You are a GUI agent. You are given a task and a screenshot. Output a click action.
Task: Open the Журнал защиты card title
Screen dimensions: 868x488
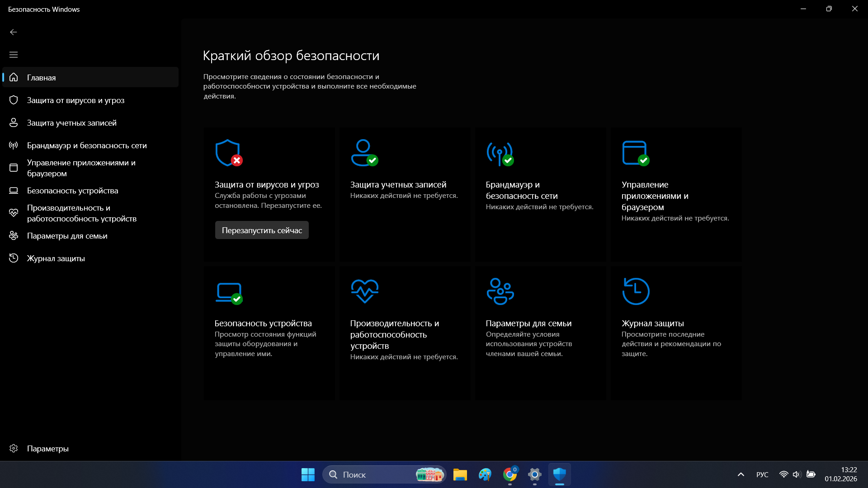(x=652, y=323)
